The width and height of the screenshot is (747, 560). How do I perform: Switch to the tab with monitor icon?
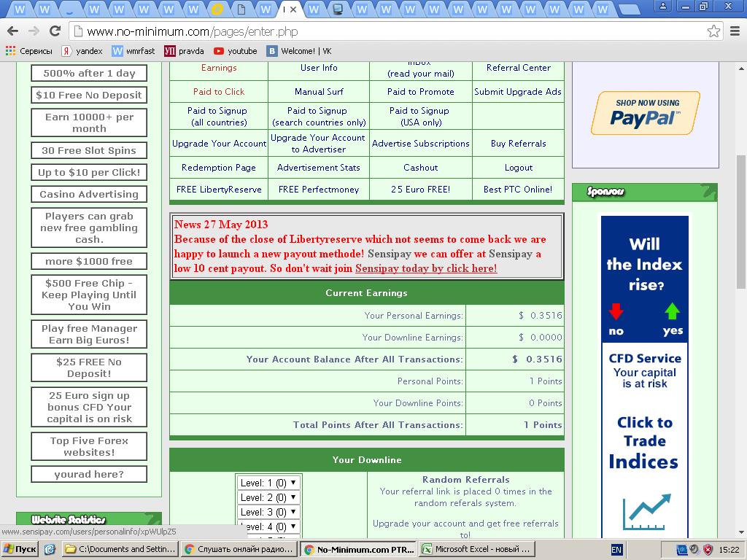click(338, 9)
